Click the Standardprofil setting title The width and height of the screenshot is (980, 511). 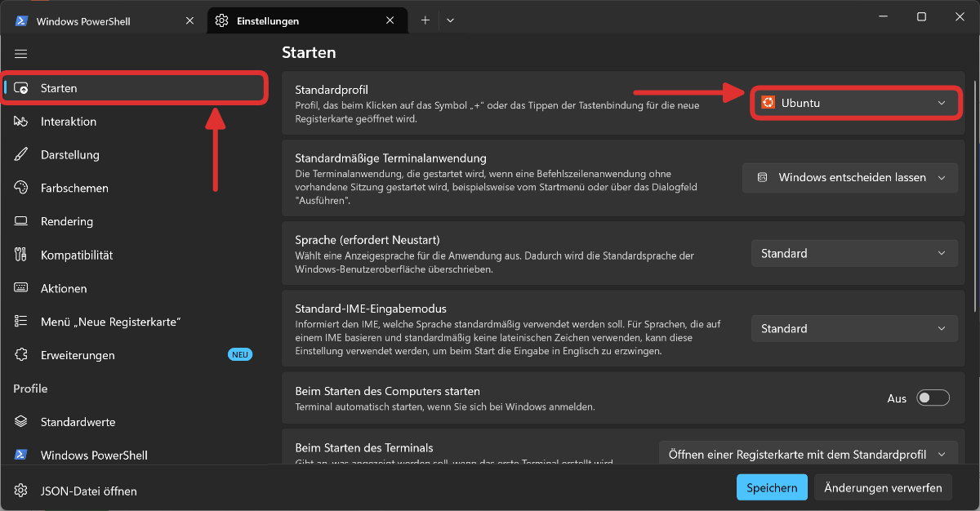(332, 88)
